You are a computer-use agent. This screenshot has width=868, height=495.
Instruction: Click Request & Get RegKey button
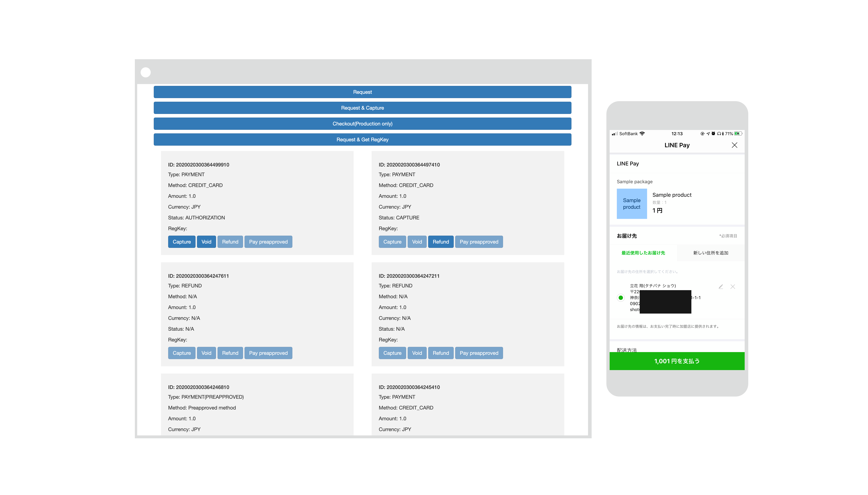(362, 140)
